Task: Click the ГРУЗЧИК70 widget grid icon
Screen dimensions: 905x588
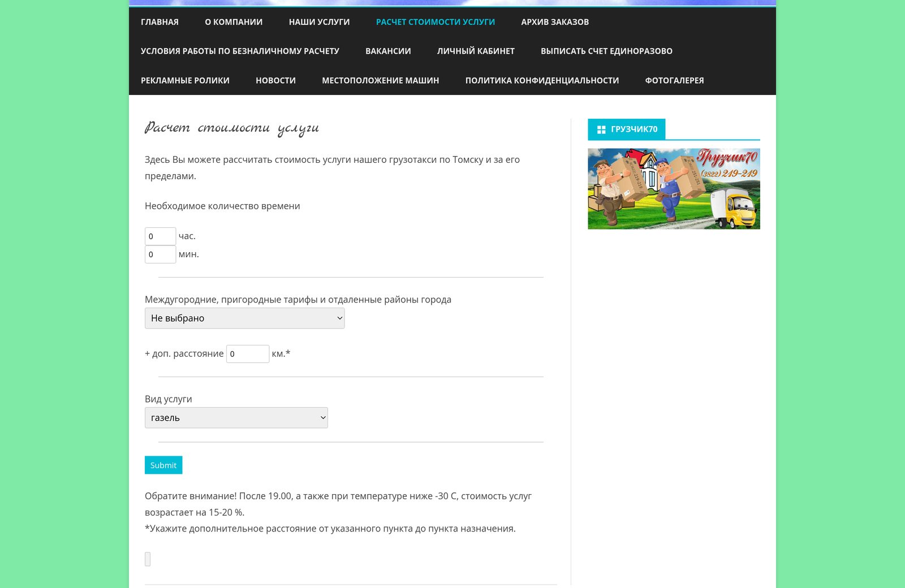Action: coord(601,129)
